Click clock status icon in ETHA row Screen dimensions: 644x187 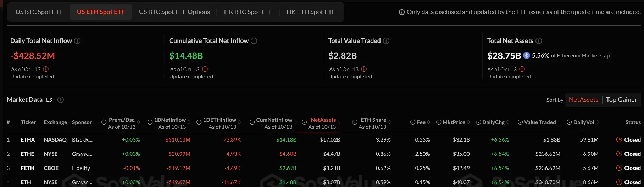click(x=619, y=139)
